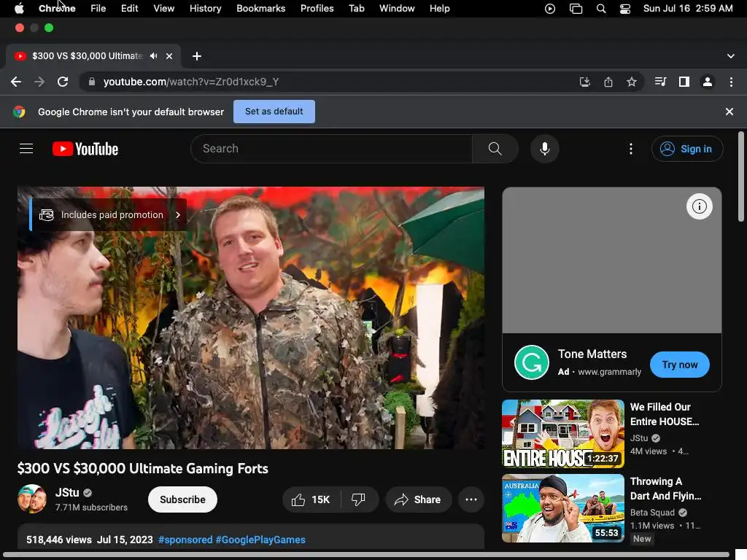
Task: Close the YouTube tab
Action: point(169,56)
